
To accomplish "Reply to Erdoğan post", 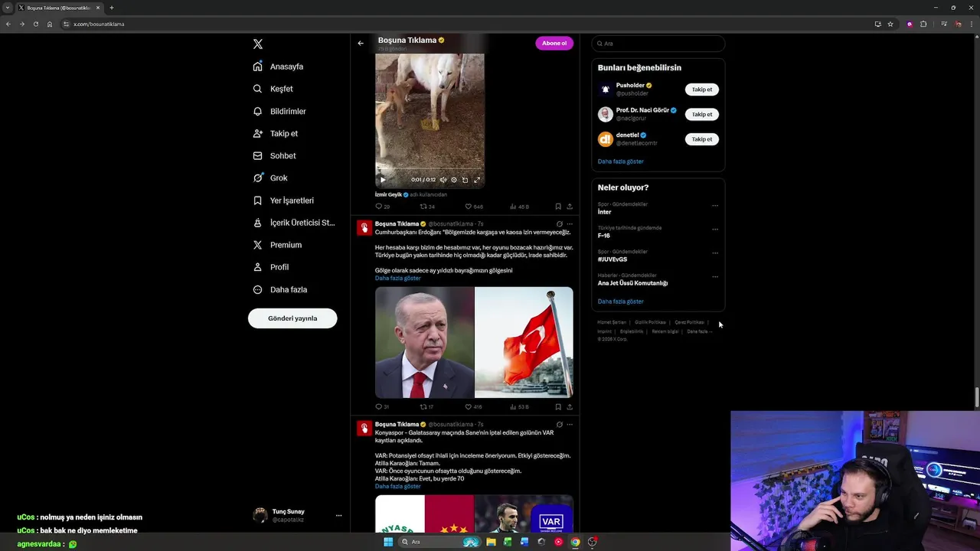I will tap(382, 407).
